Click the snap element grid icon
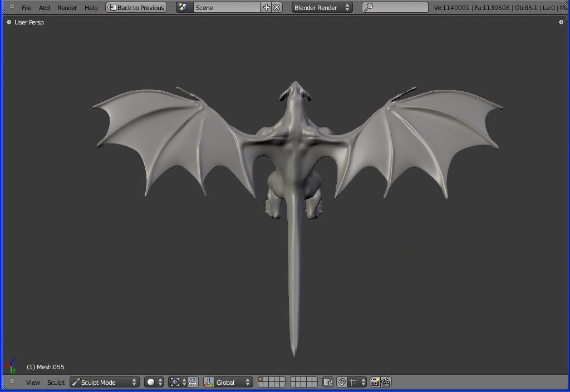The width and height of the screenshot is (570, 392). [353, 382]
